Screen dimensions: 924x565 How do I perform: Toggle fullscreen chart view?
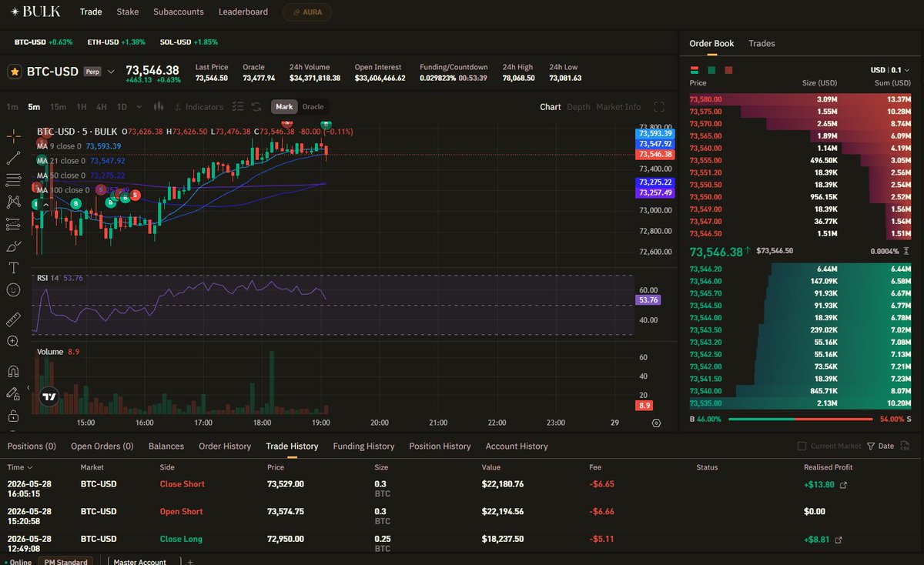(659, 107)
